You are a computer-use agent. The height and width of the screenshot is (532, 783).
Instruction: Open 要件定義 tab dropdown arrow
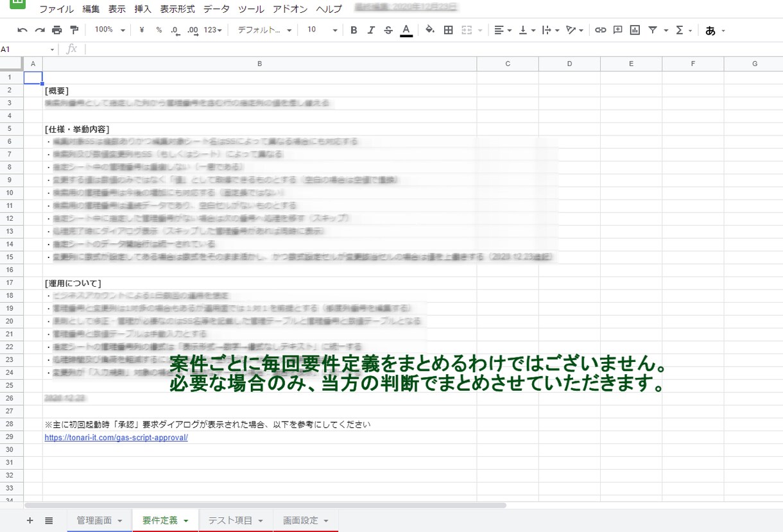(186, 521)
